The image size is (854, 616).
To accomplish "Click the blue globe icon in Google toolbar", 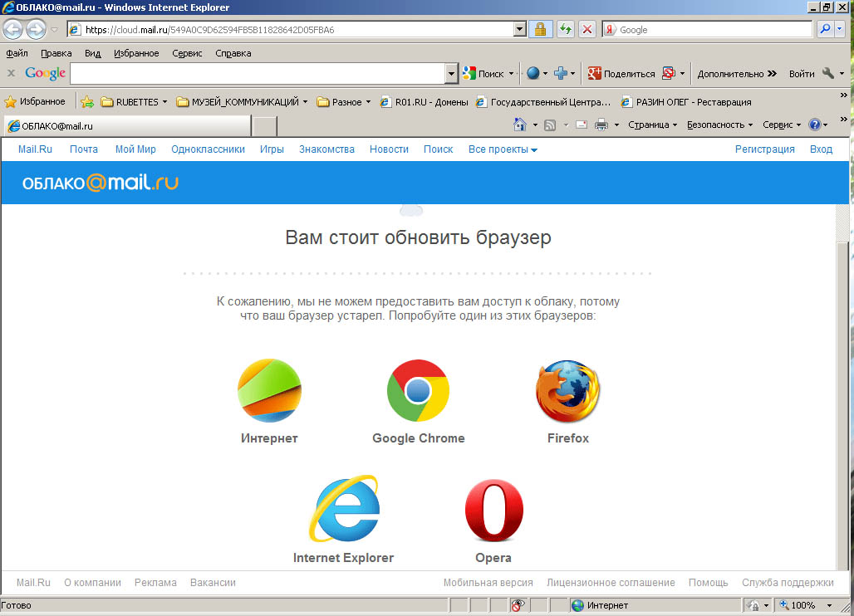I will pyautogui.click(x=533, y=73).
